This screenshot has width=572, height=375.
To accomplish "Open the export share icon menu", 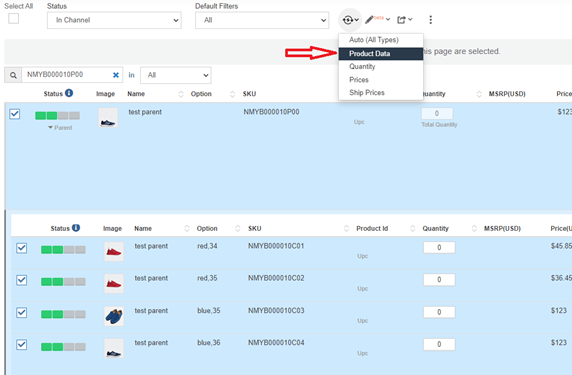I will coord(405,20).
